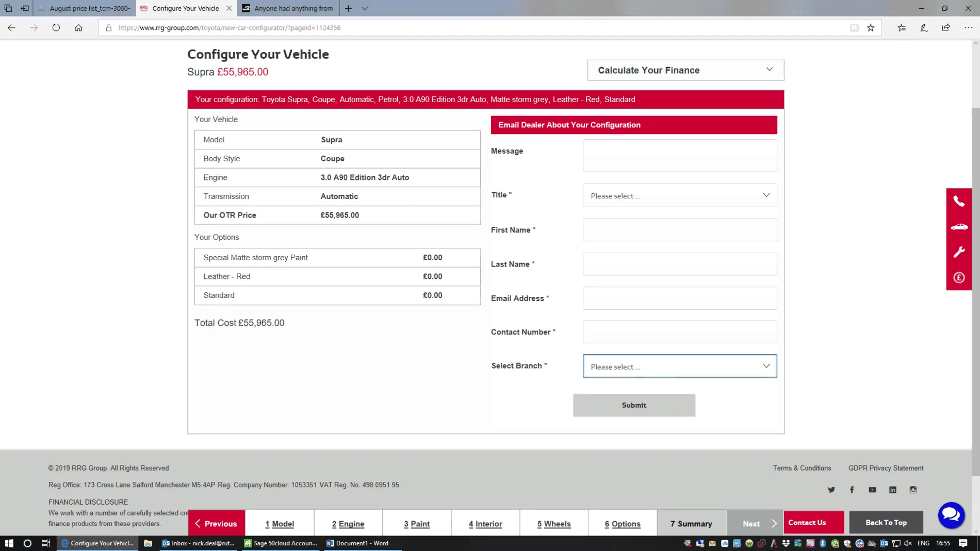The height and width of the screenshot is (551, 980).
Task: Share this page icon
Action: click(946, 28)
